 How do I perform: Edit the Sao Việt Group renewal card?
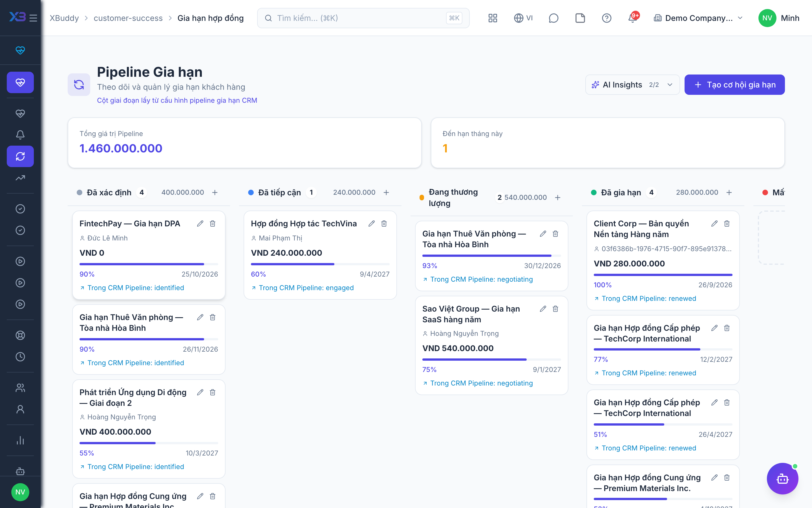[x=543, y=308]
